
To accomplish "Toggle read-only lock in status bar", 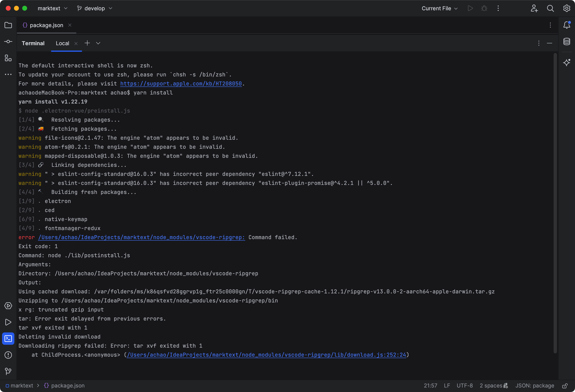I will point(565,386).
